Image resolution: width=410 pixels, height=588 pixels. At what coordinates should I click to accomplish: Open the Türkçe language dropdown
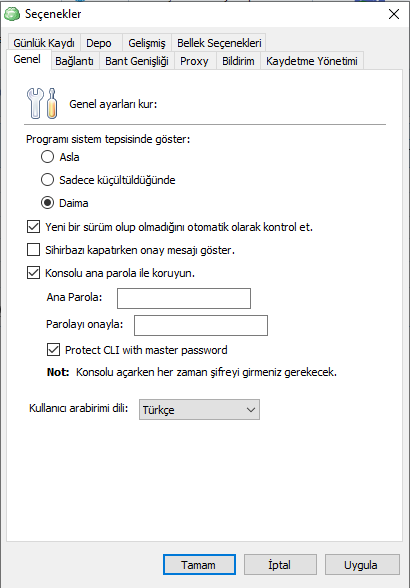[x=199, y=410]
